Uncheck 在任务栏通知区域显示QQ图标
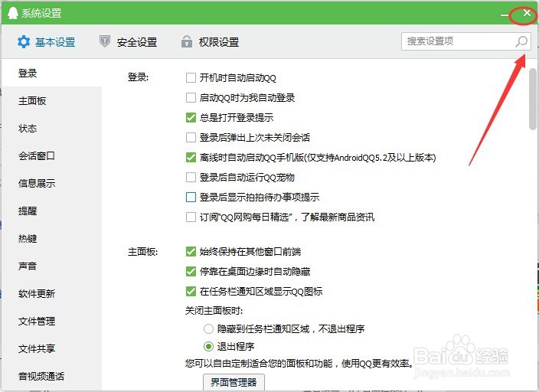Image resolution: width=539 pixels, height=392 pixels. 191,292
